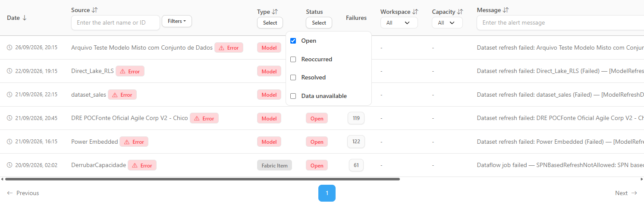This screenshot has height=202, width=644.
Task: Click message Dataset refresh failed: Power Embedded
Action: pyautogui.click(x=560, y=142)
